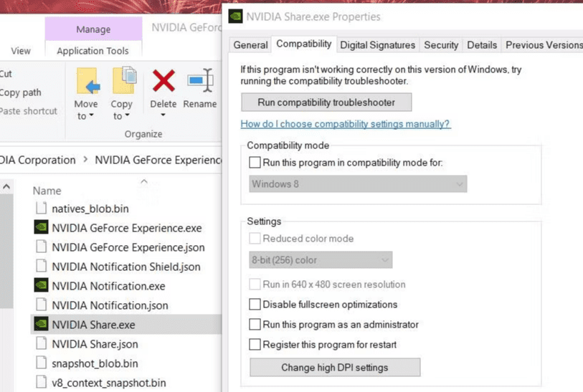
Task: Check Disable fullscreen optimizations
Action: [x=255, y=305]
